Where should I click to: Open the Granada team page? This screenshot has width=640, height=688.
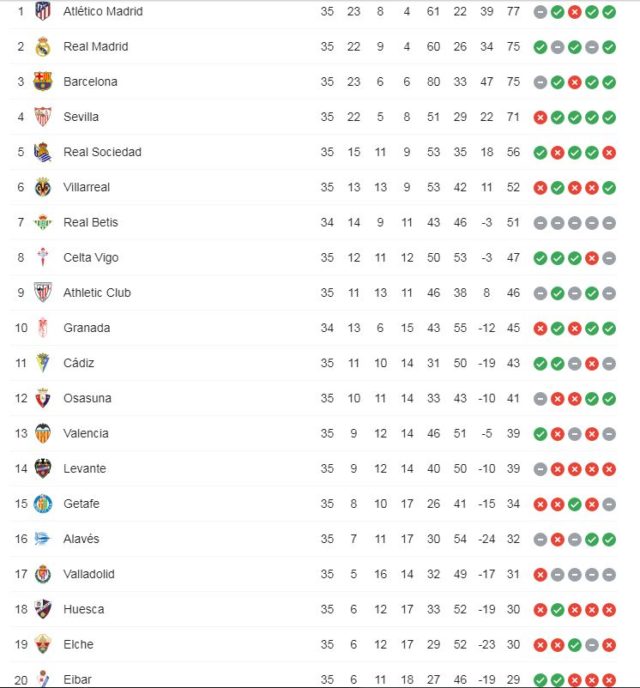coord(87,328)
